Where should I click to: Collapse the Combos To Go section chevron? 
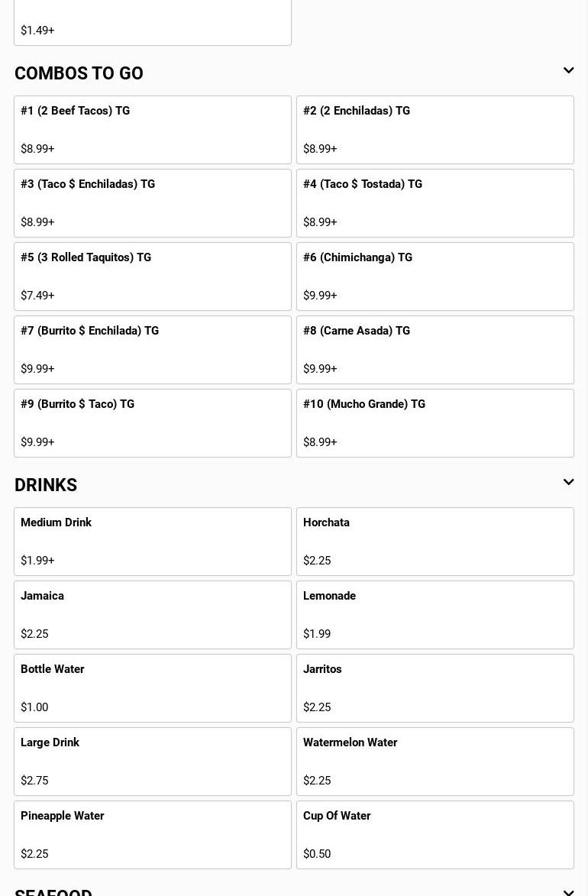568,71
